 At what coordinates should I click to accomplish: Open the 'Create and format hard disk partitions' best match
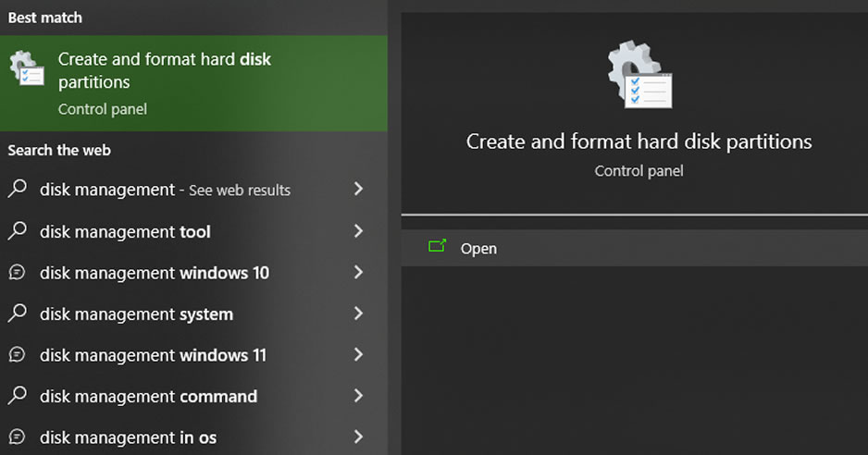point(193,83)
